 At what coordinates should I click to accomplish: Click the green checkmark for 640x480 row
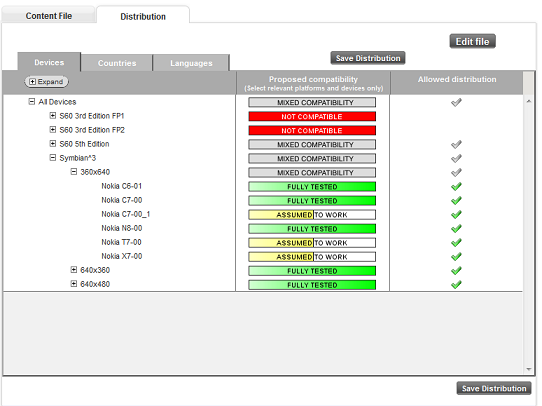tap(456, 285)
